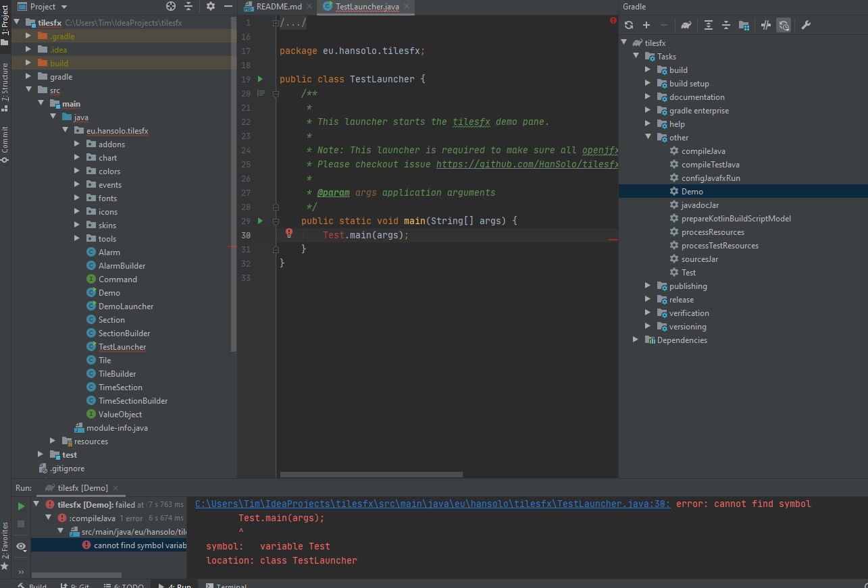Select the TileBuilder class

tap(117, 374)
